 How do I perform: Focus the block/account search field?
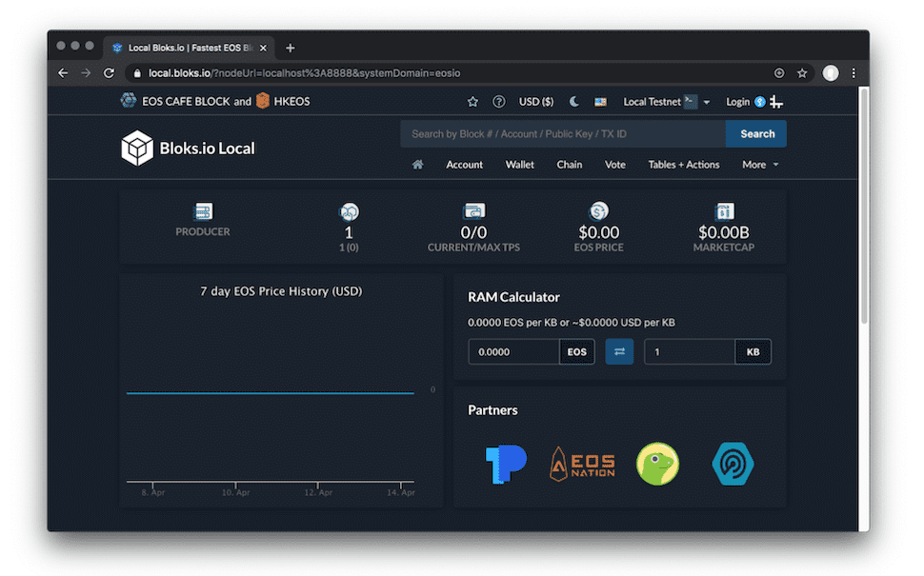(562, 134)
